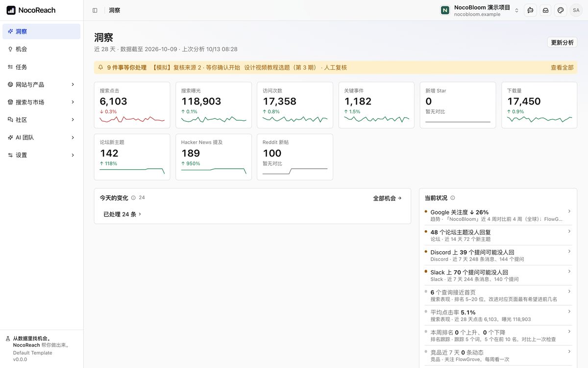Expand 社区 sidebar section

coord(42,120)
